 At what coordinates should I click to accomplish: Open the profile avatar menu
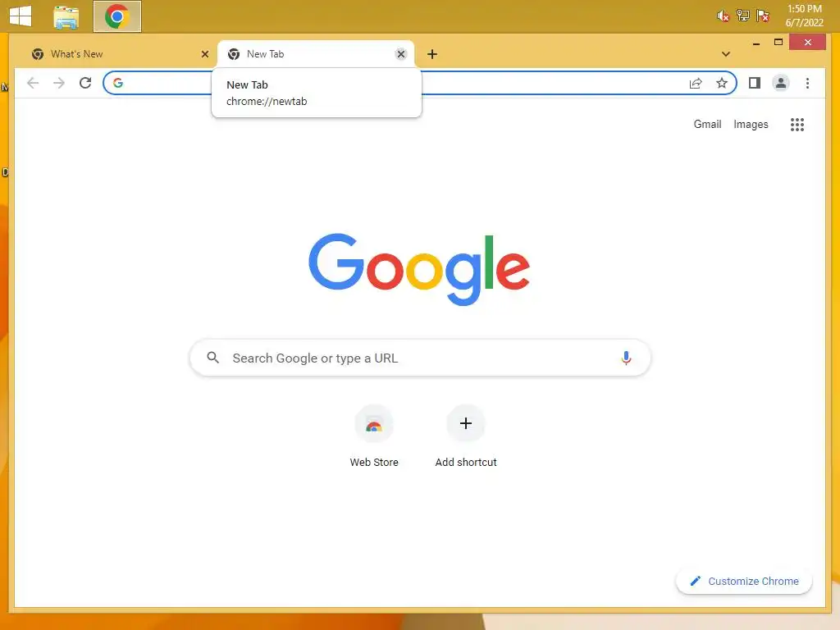(x=781, y=83)
